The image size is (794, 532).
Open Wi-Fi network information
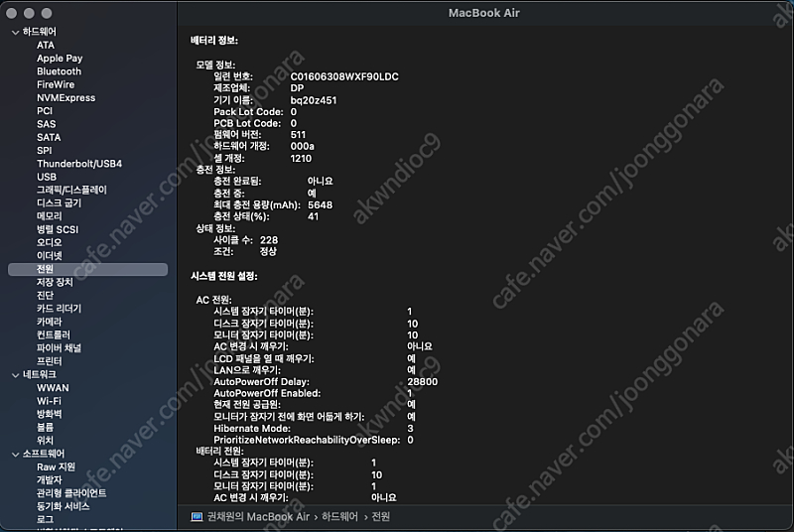pos(49,401)
